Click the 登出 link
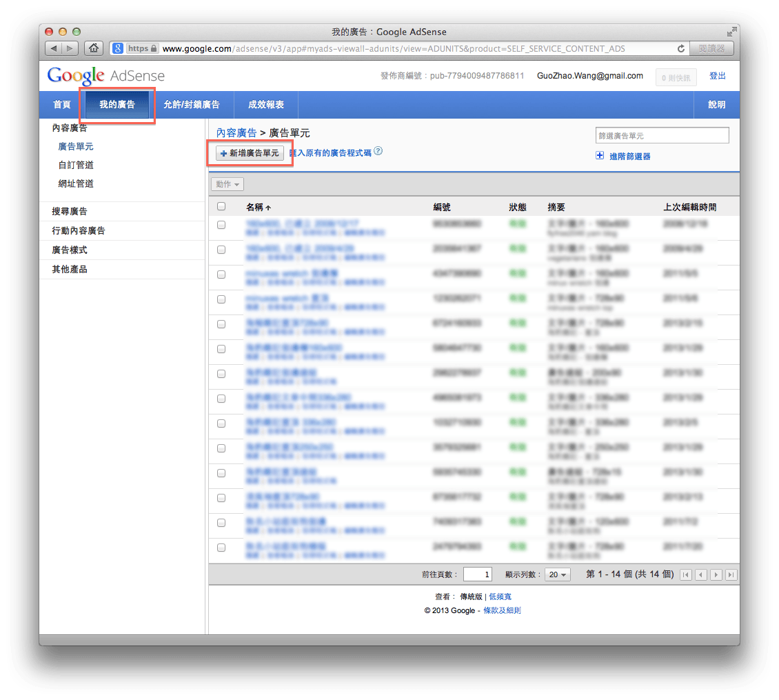Image resolution: width=779 pixels, height=700 pixels. click(x=718, y=76)
